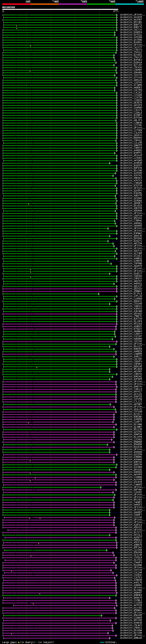
Task: Open hit UniRef100_A4TP28
Action: click(131, 605)
